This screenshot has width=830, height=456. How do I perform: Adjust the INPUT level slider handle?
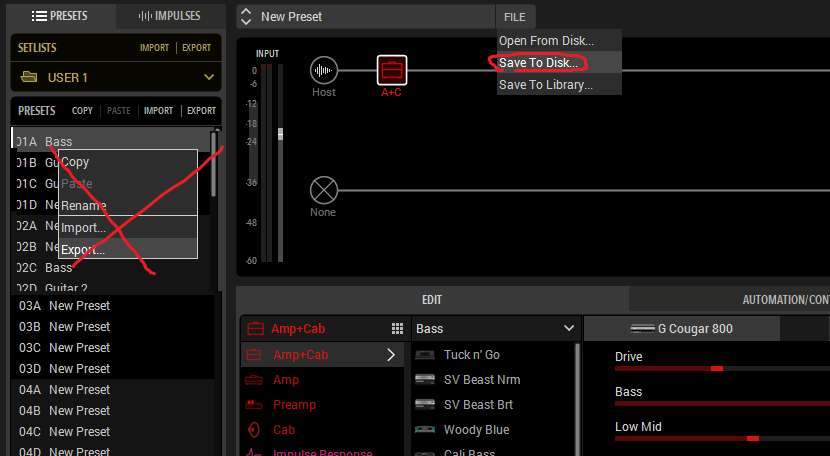click(x=280, y=134)
